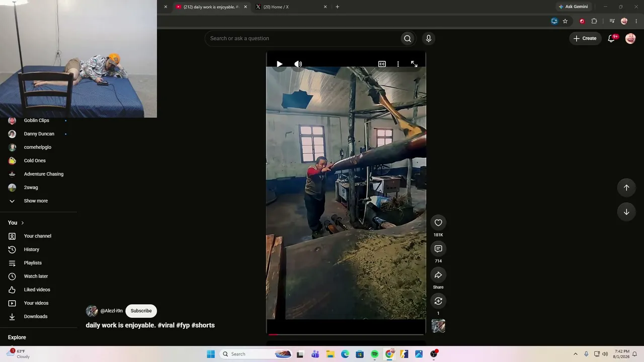Subscribe to the @Alezl-i9n channel
The image size is (644, 362).
(x=141, y=311)
